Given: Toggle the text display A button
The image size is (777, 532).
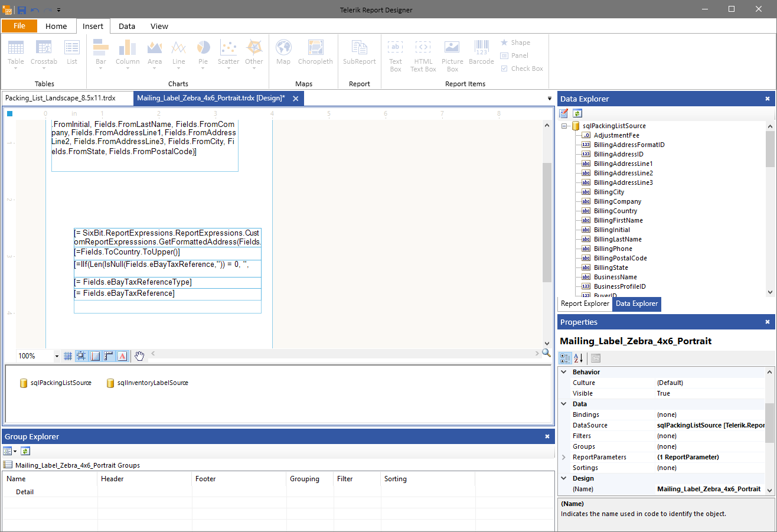Looking at the screenshot, I should pos(122,356).
